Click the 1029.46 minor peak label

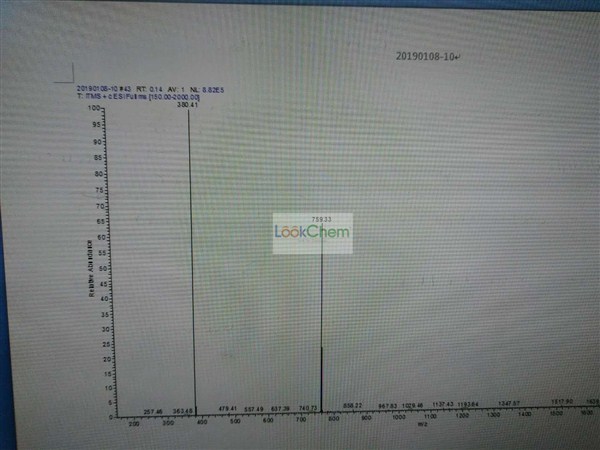tap(413, 405)
